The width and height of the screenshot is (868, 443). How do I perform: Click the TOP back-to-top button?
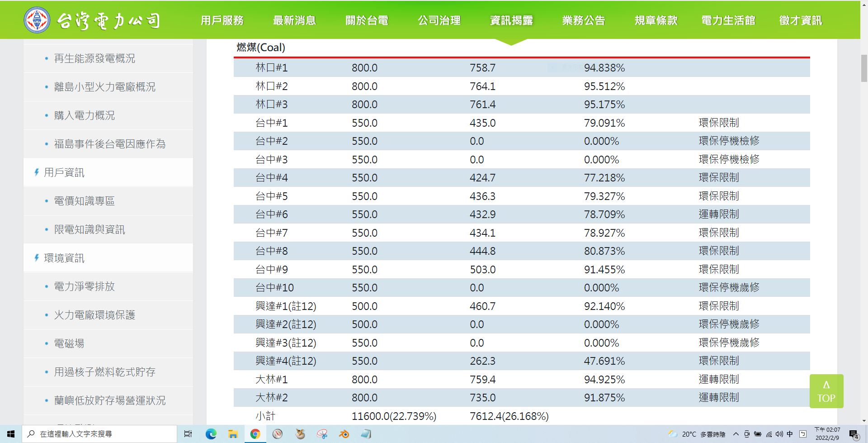pos(826,391)
